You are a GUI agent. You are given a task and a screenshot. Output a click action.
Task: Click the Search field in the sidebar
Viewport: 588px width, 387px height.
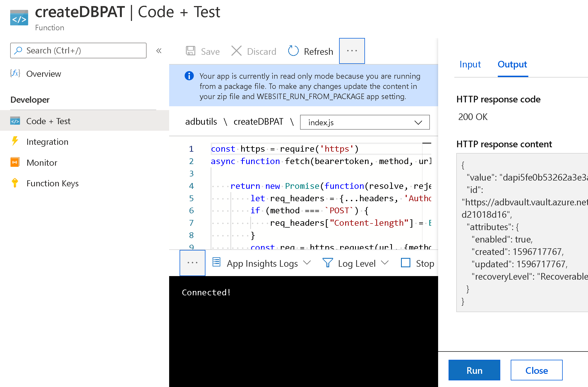[78, 50]
